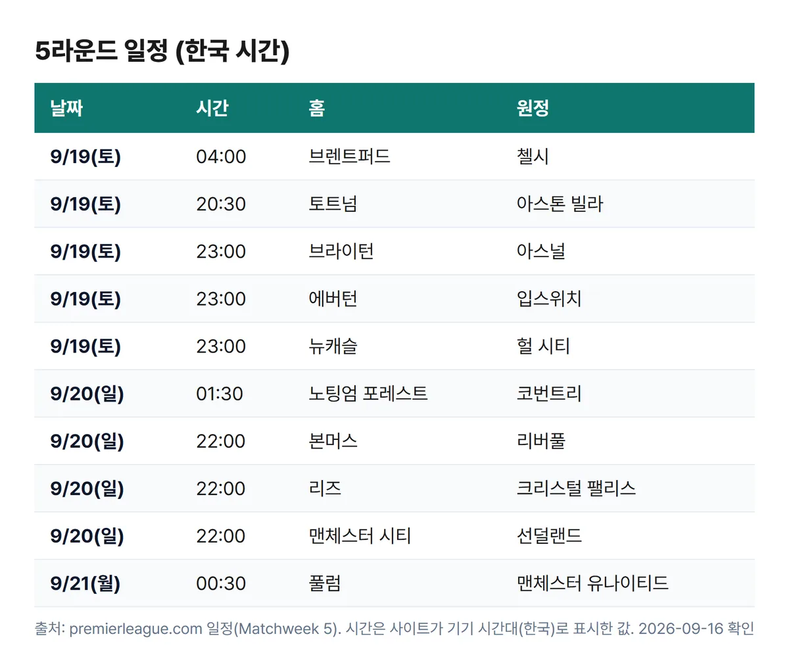Image resolution: width=789 pixels, height=672 pixels.
Task: Select away team '입스위치'
Action: tap(549, 299)
